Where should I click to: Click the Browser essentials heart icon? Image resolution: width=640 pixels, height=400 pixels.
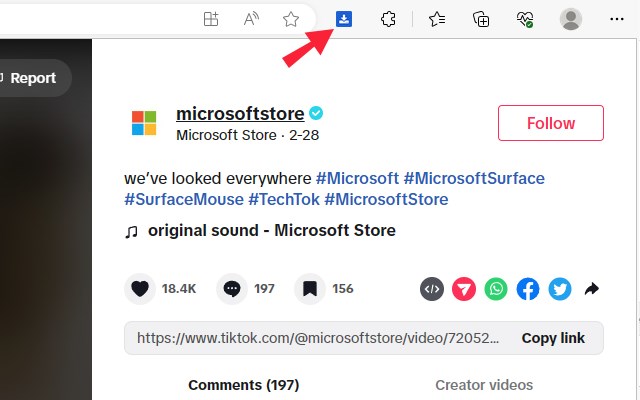(525, 19)
